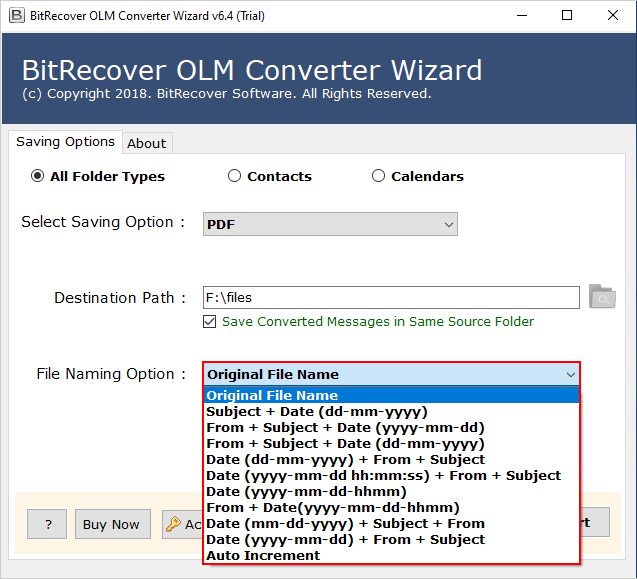Choose Date (yyyy-mm-dd hh:mm:ss) + From + Subject
Screen dimensions: 637x579
coord(391,475)
